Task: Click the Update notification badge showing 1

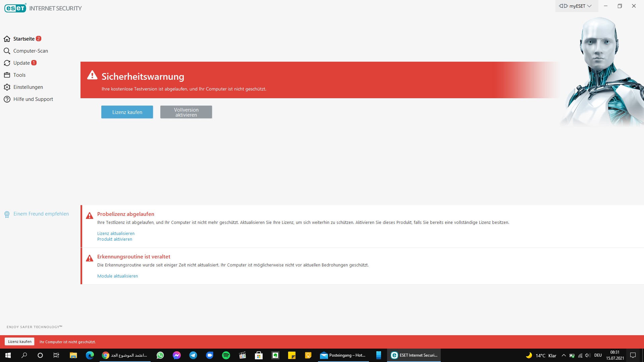Action: [34, 63]
